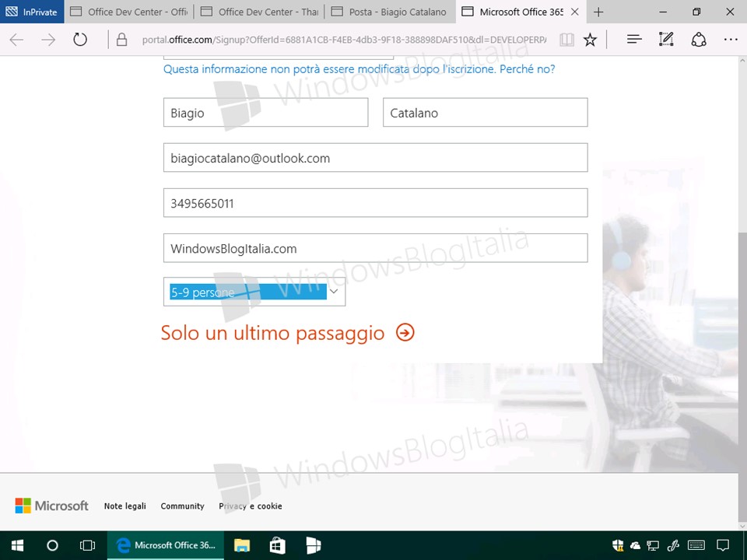Open Edge More actions ellipsis
The height and width of the screenshot is (560, 747).
pyautogui.click(x=731, y=40)
